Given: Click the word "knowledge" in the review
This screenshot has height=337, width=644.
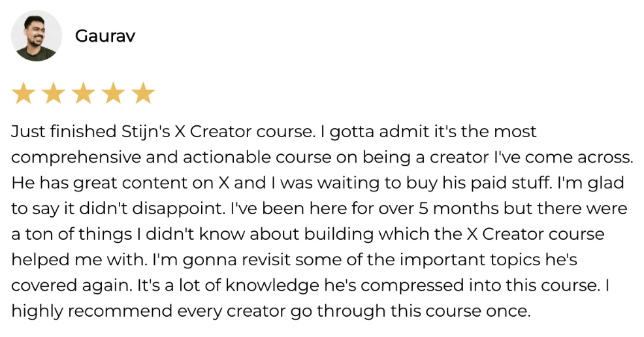Looking at the screenshot, I should click(x=272, y=285).
